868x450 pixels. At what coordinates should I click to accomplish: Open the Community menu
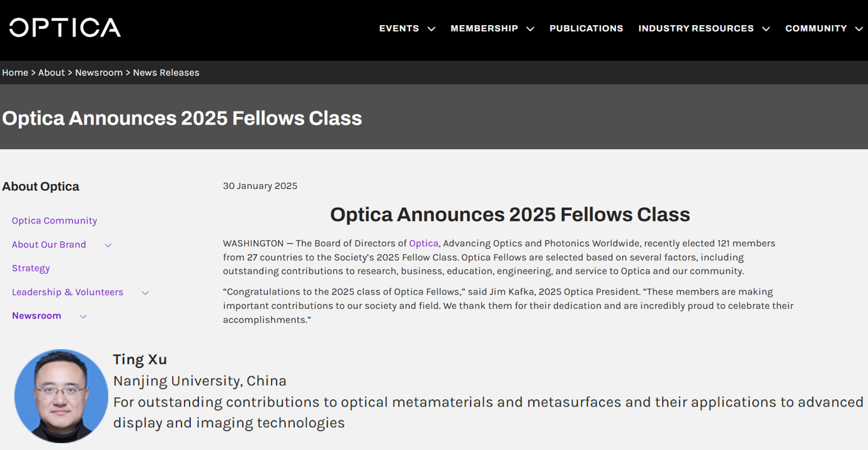click(816, 28)
